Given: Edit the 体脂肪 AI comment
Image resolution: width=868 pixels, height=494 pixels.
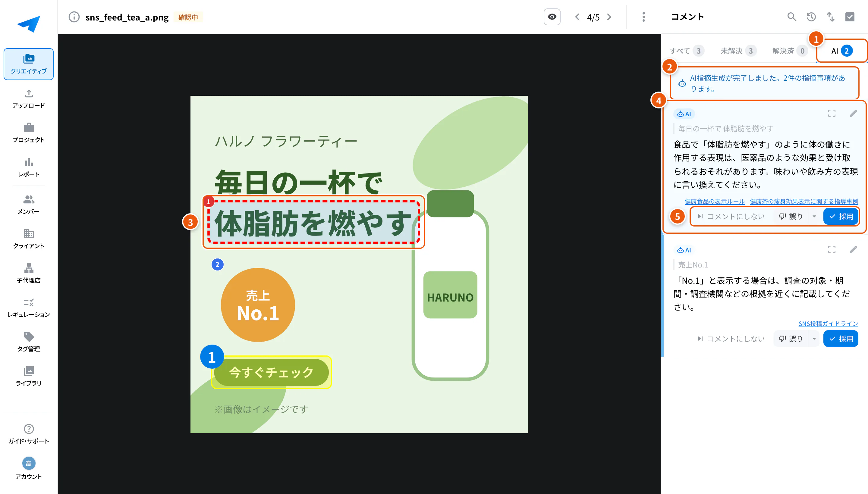Looking at the screenshot, I should click(x=854, y=114).
